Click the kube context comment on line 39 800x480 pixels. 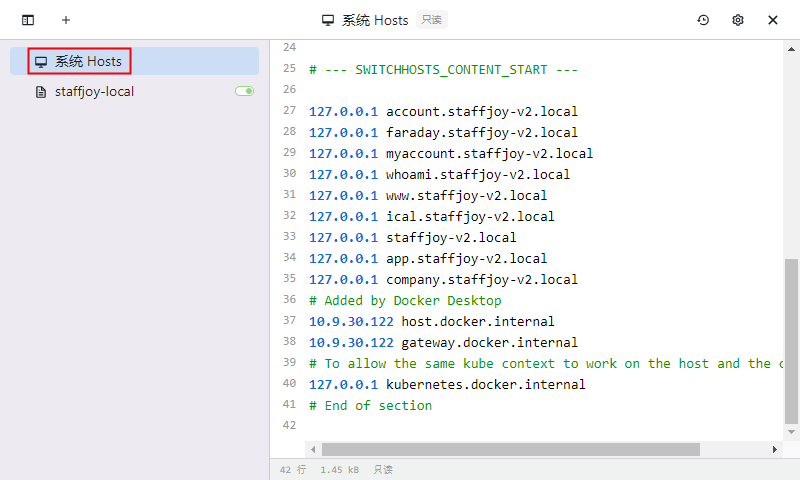click(545, 363)
